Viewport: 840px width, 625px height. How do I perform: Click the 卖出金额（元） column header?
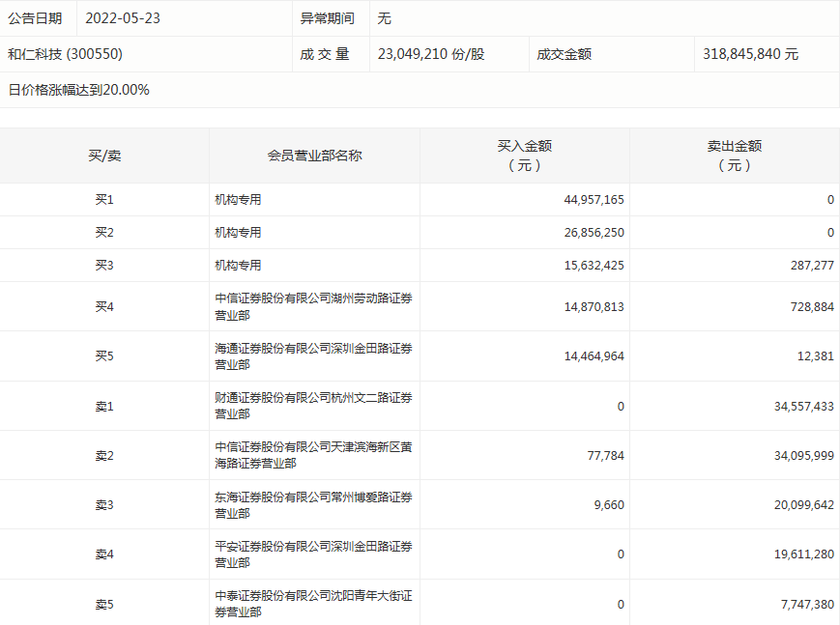click(x=734, y=156)
